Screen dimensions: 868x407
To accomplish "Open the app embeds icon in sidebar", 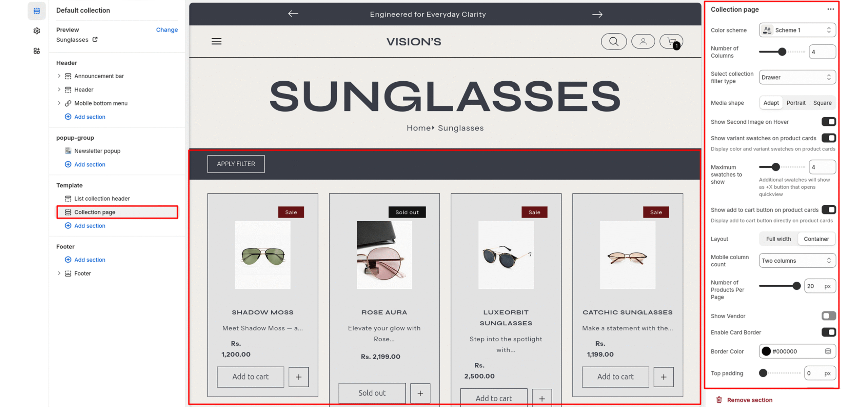I will point(37,51).
